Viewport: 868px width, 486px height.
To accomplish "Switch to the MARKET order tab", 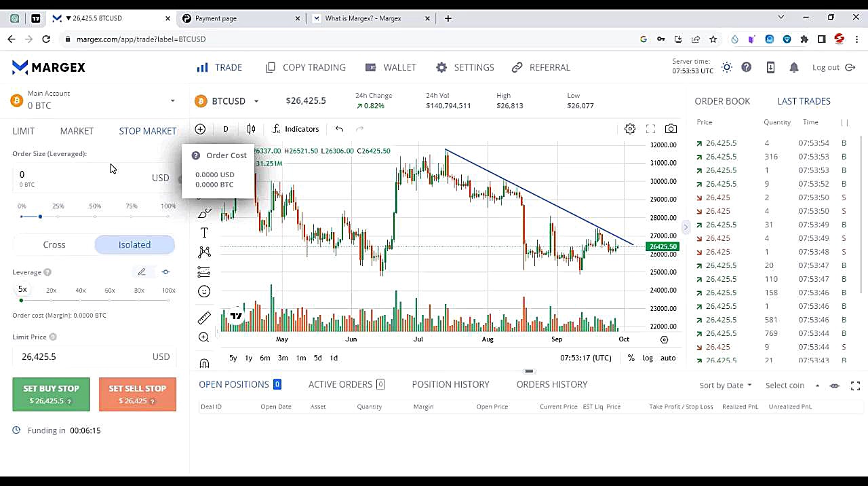I will coord(77,131).
